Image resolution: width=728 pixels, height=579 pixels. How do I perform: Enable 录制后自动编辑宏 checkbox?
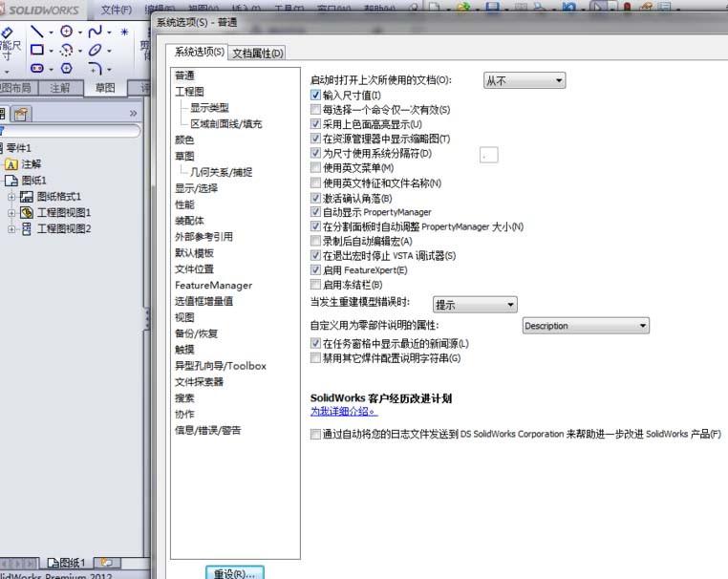point(315,241)
